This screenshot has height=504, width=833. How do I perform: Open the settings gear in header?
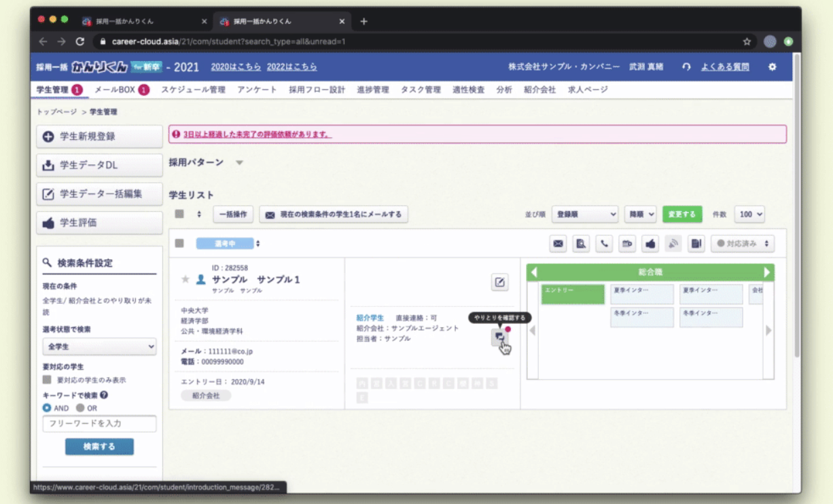click(x=772, y=67)
